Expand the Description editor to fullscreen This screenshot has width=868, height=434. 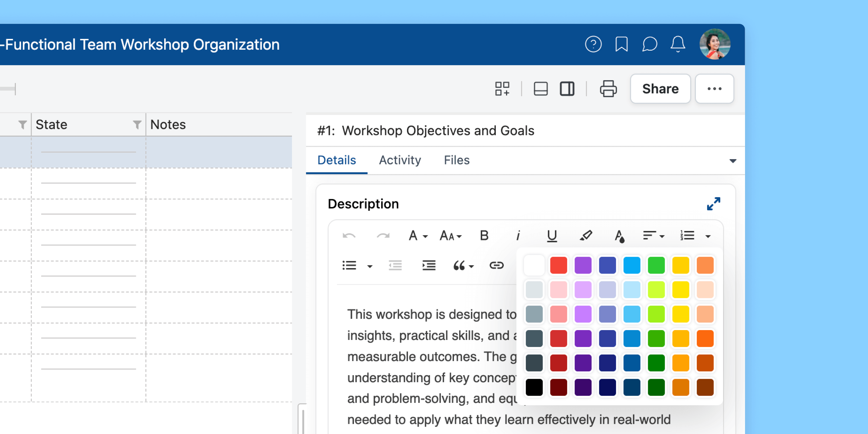tap(713, 204)
